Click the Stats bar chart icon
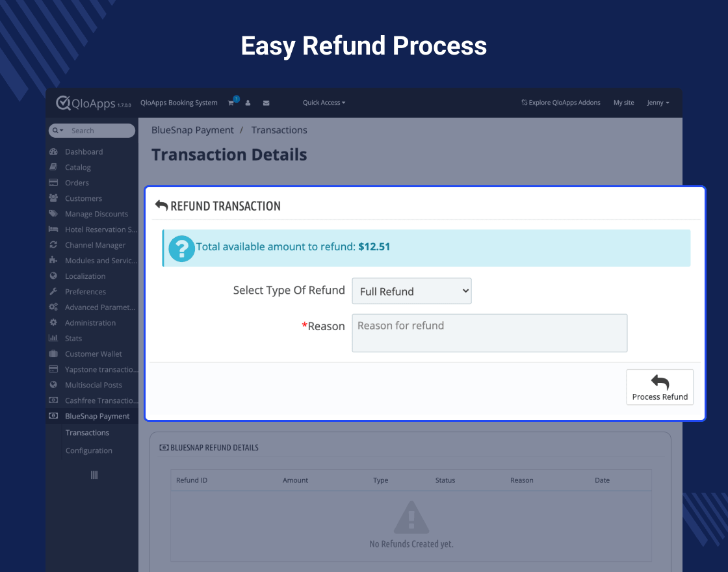 pyautogui.click(x=53, y=338)
